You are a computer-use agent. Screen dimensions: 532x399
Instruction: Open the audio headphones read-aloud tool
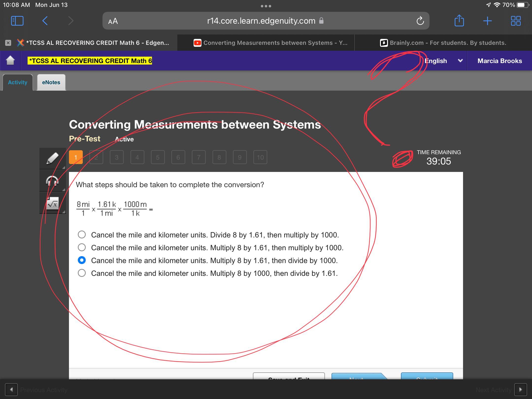click(52, 181)
